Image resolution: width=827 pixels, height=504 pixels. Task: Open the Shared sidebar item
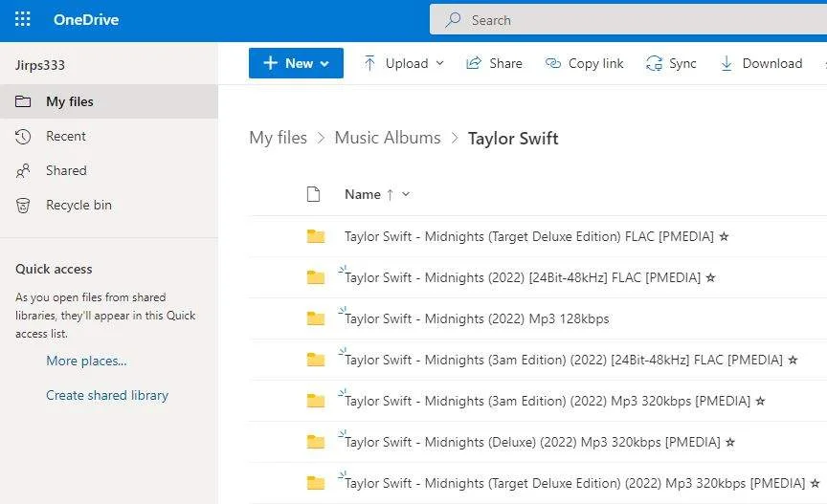pyautogui.click(x=109, y=170)
